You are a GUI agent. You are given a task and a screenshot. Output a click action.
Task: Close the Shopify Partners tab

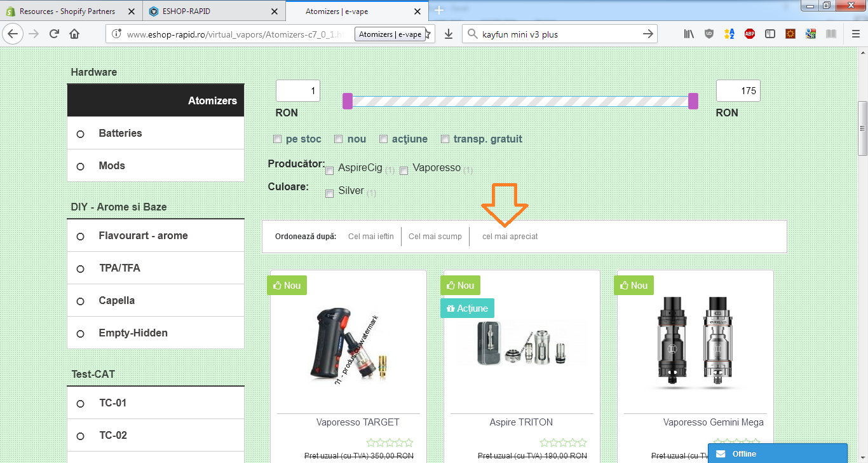pos(131,11)
